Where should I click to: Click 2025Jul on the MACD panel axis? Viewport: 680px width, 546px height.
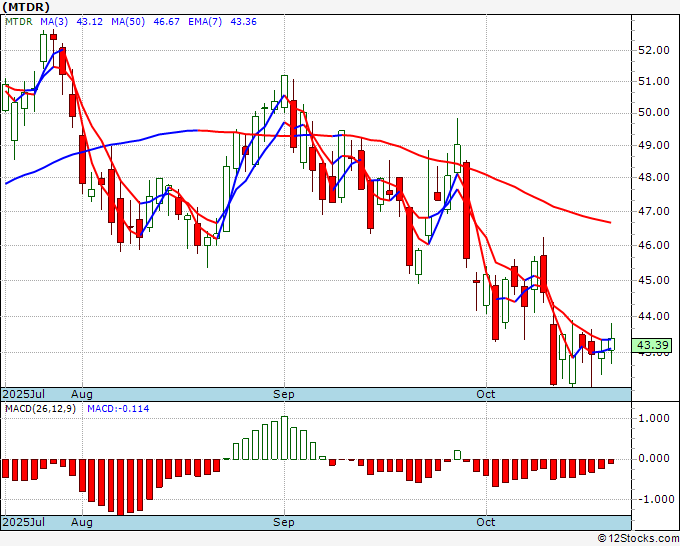coord(24,522)
